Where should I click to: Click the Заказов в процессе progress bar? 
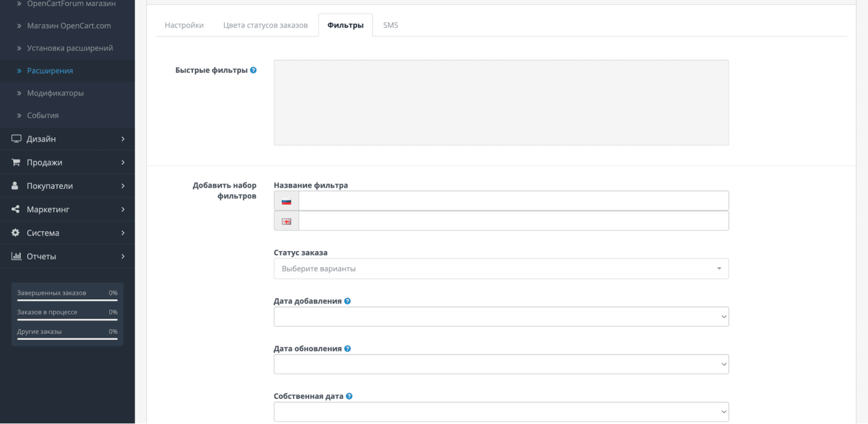click(67, 320)
